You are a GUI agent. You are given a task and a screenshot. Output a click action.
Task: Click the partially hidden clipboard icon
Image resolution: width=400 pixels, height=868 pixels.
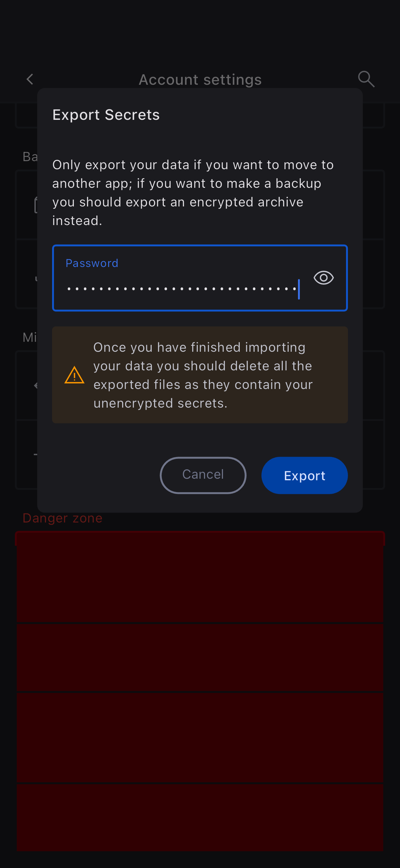coord(35,205)
